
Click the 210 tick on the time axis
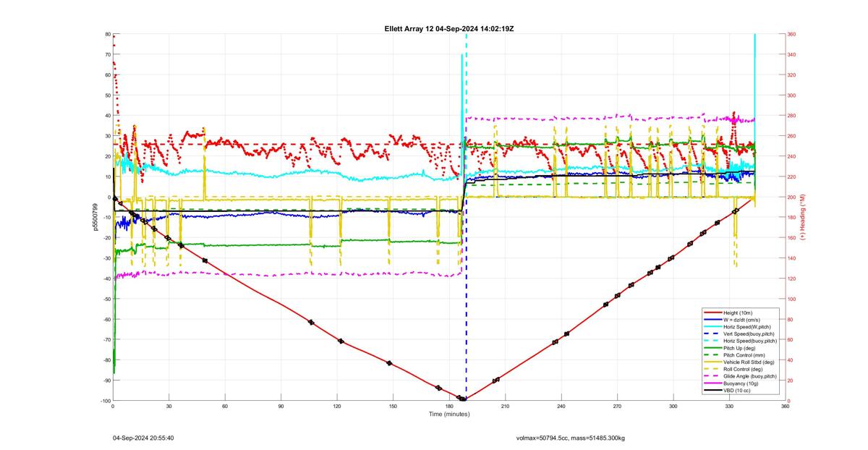505,407
